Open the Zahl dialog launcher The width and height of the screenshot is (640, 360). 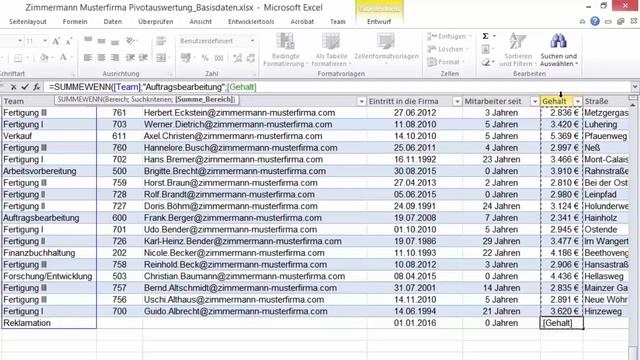(253, 74)
